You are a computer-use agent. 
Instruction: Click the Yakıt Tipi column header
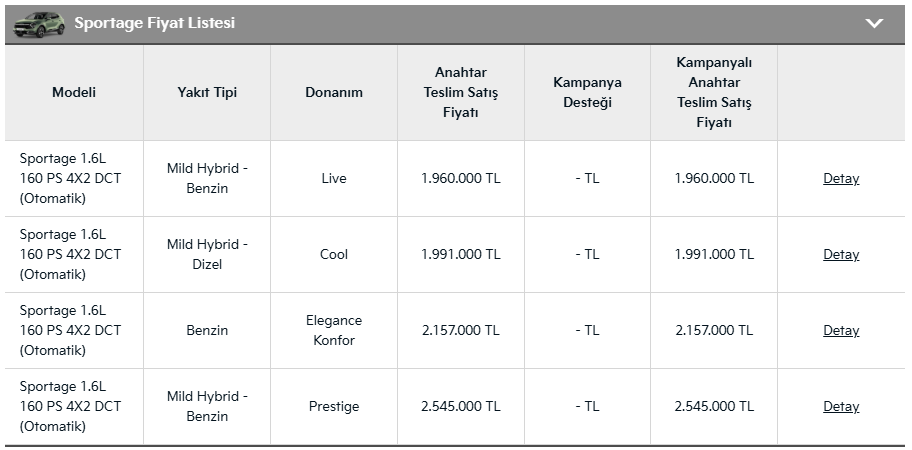[x=207, y=93]
